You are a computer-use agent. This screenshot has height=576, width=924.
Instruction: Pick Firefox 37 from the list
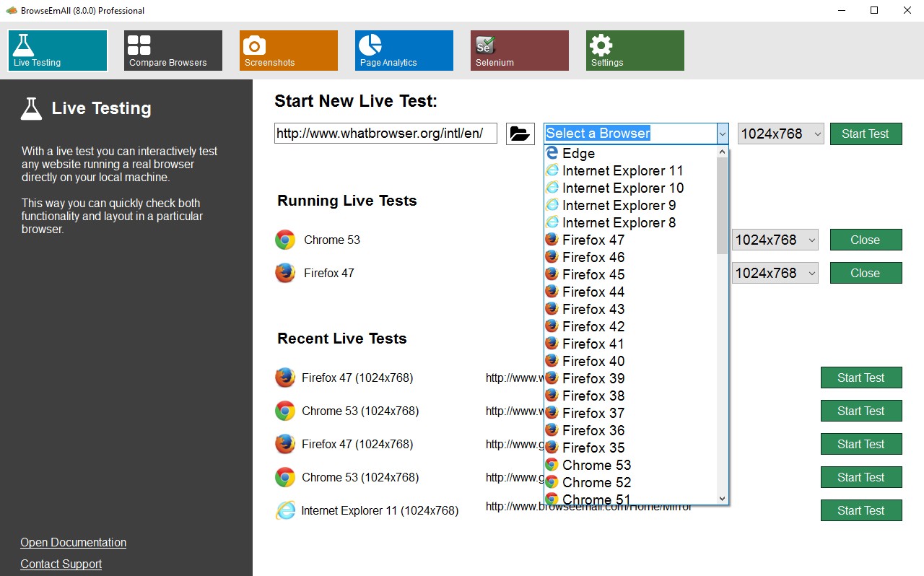coord(630,413)
